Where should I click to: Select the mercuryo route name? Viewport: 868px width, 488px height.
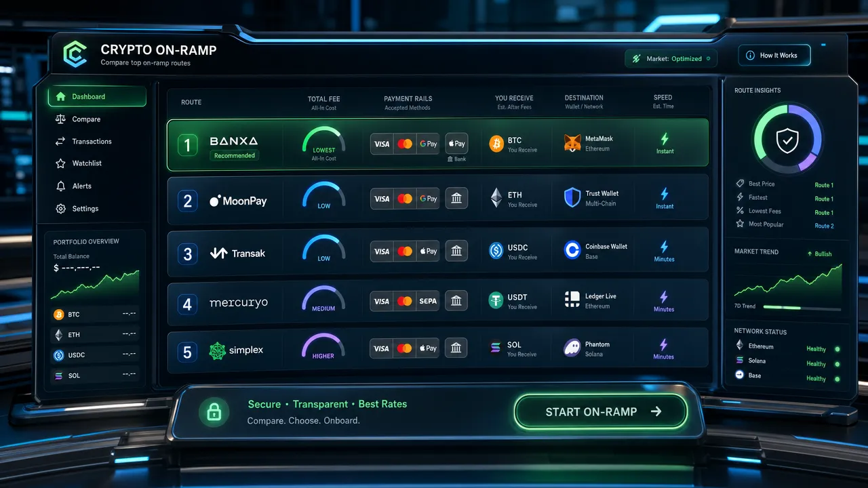point(239,303)
